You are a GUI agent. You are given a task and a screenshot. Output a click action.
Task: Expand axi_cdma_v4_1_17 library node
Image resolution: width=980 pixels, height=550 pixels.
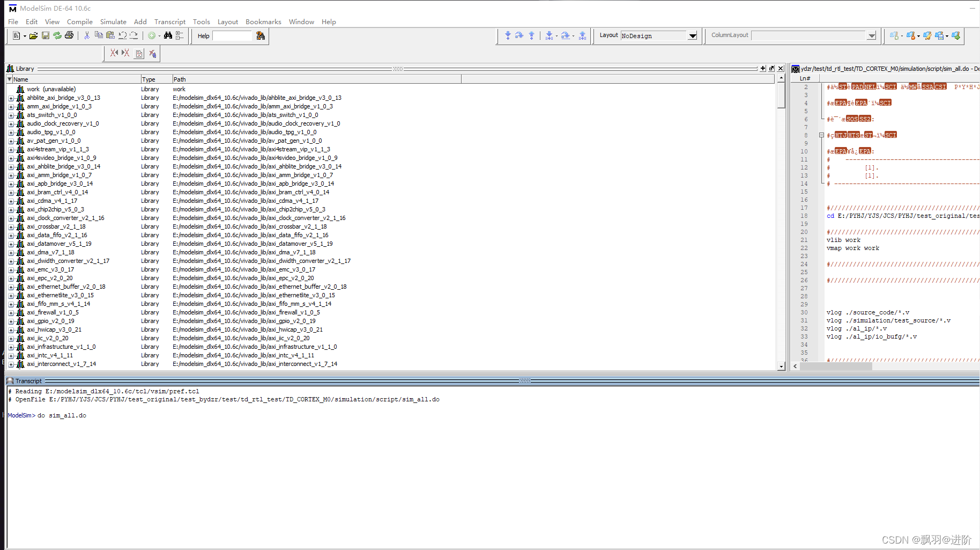11,201
